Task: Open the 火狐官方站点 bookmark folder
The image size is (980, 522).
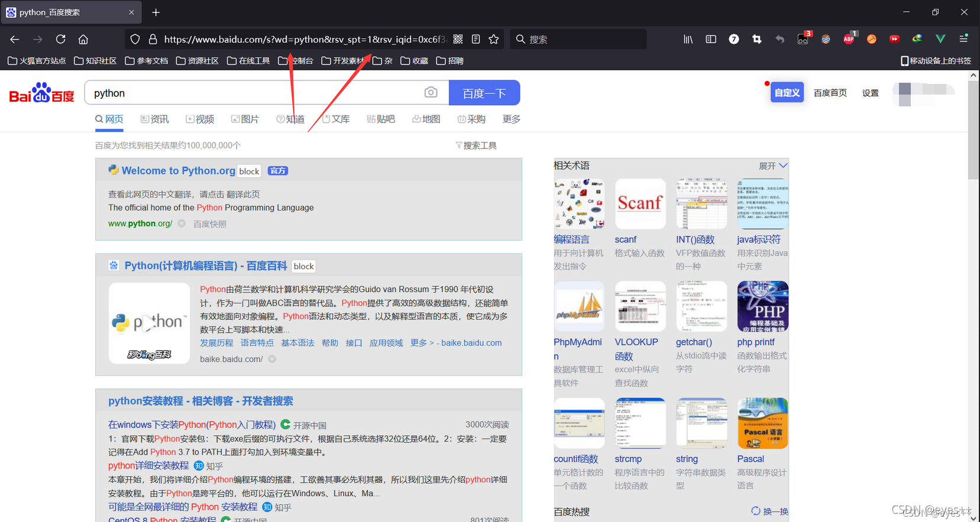Action: click(37, 61)
